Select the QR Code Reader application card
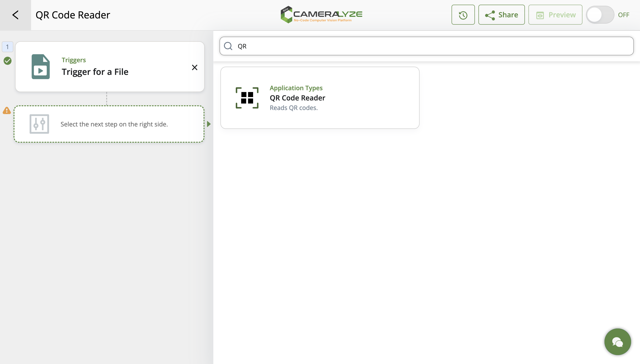Screen dimensions: 640x364 (320, 98)
